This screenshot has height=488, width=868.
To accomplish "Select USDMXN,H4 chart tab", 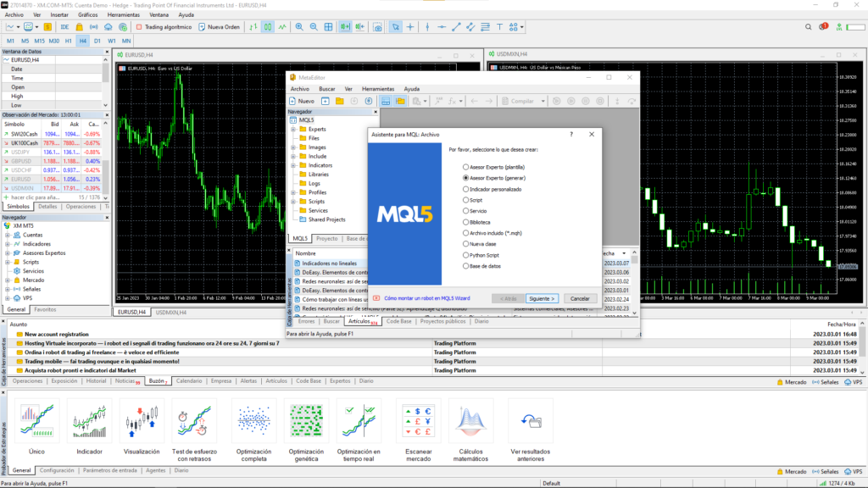I will 170,313.
